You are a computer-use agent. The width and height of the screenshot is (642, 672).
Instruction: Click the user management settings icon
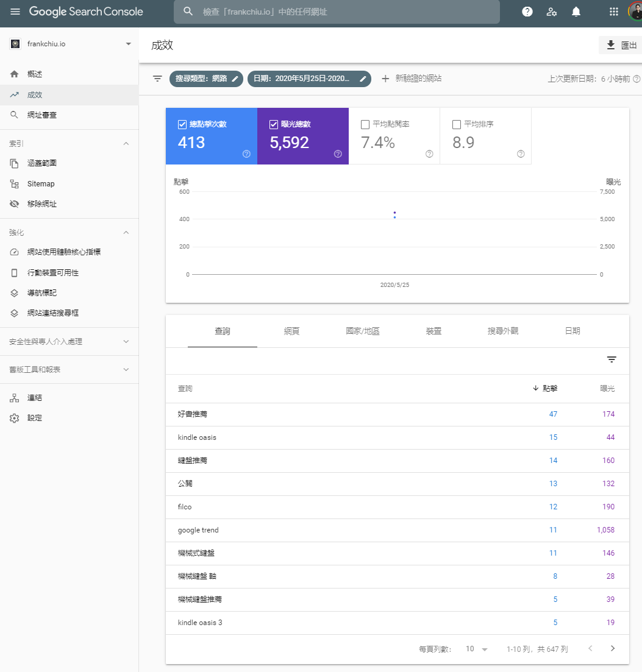click(552, 12)
